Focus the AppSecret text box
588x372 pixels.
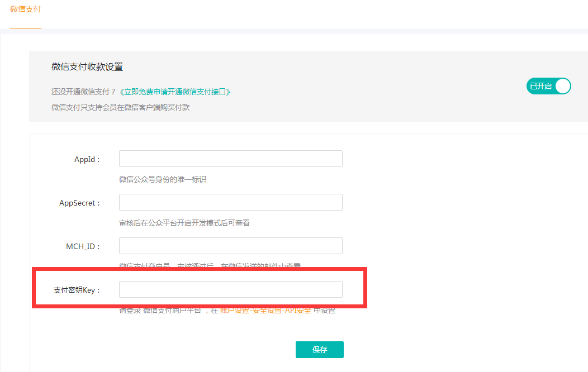pos(230,202)
